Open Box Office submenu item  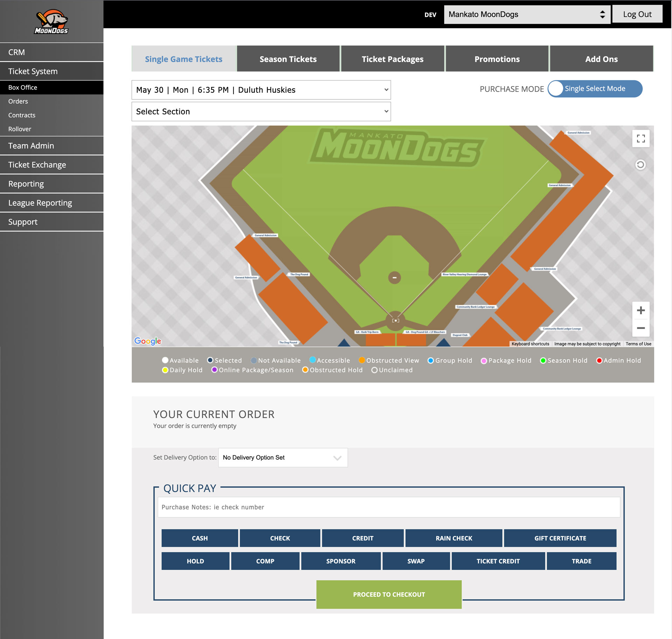52,88
